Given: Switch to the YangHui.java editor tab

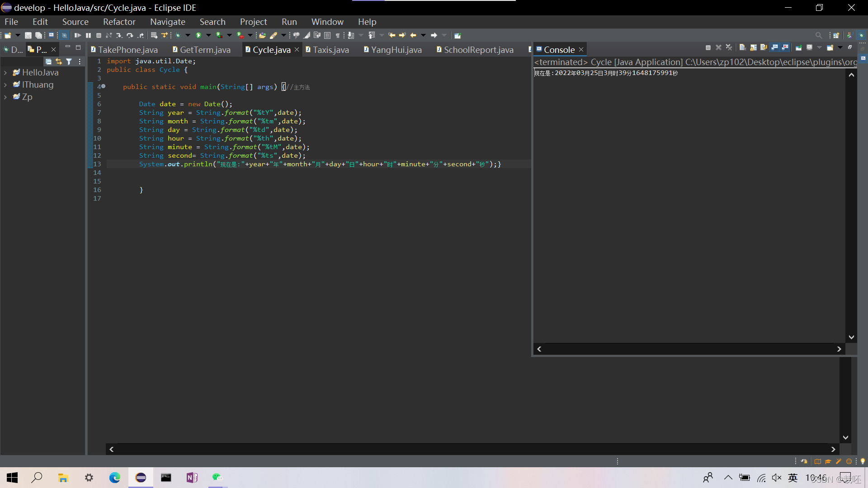Looking at the screenshot, I should [x=396, y=50].
